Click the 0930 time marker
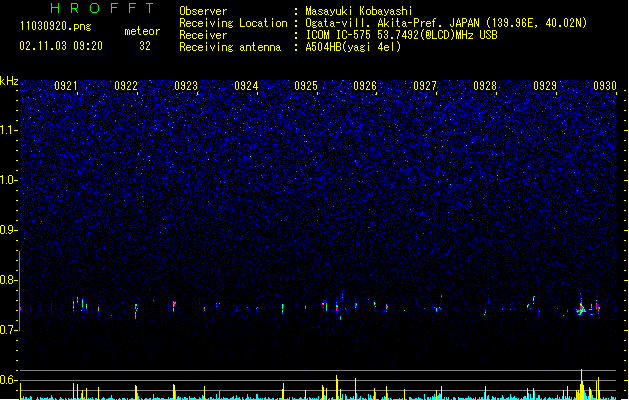629x400 pixels. [x=605, y=86]
